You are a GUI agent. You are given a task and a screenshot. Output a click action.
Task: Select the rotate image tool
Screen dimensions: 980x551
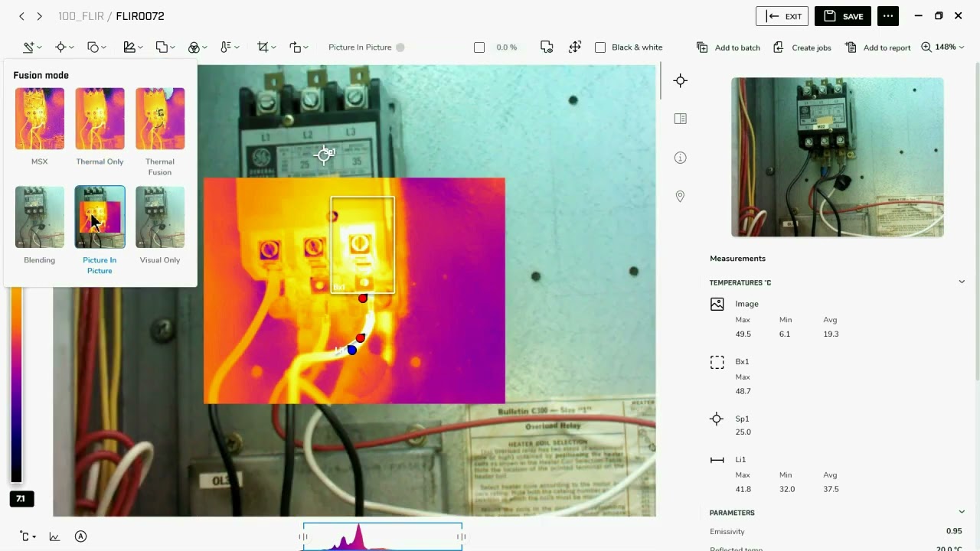(x=296, y=47)
